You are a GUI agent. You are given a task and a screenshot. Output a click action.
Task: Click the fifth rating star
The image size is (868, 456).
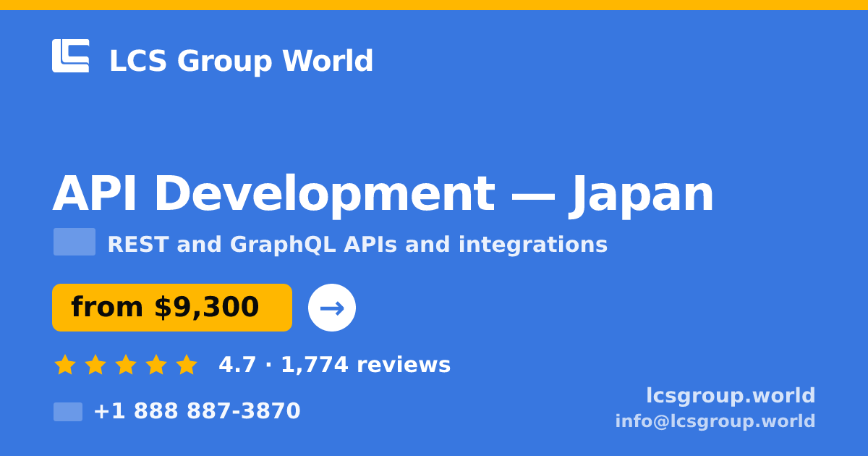[x=187, y=364]
